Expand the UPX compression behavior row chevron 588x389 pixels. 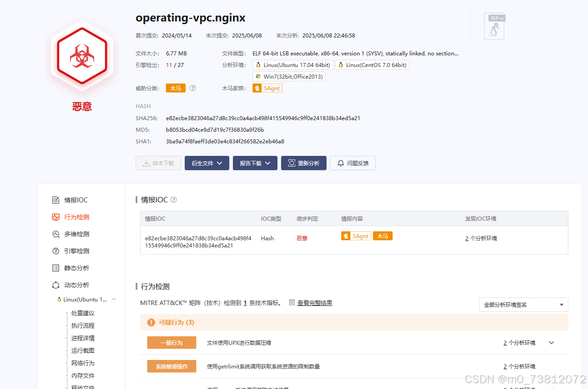(x=551, y=343)
